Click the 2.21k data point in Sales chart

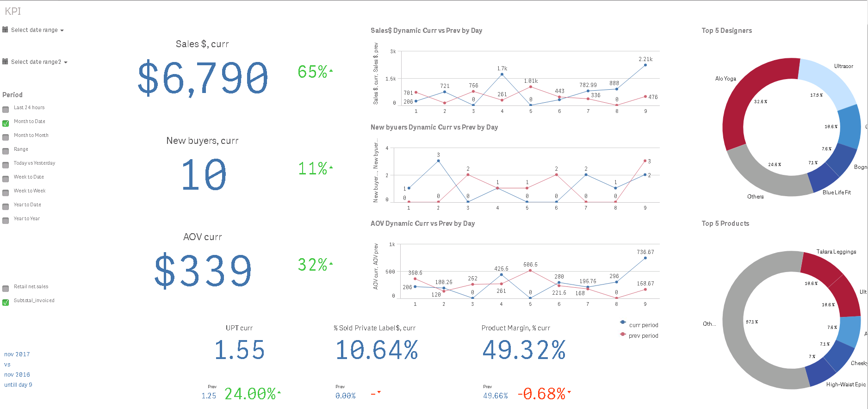click(x=645, y=65)
